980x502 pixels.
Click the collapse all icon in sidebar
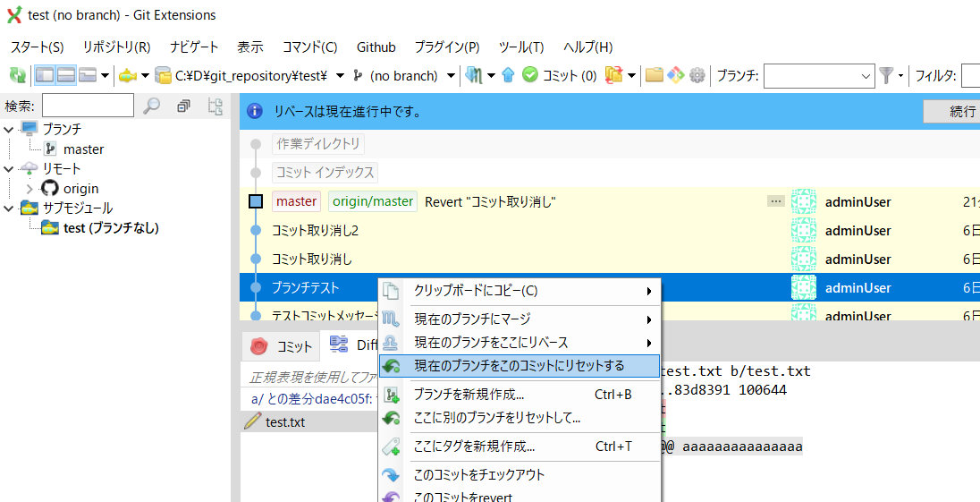tap(183, 106)
